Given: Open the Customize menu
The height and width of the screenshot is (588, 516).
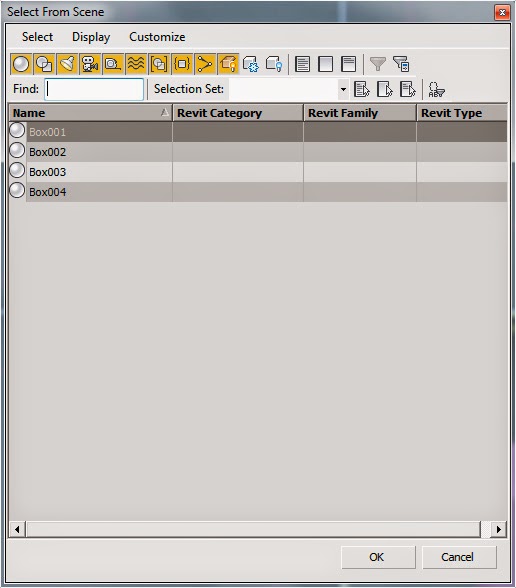Looking at the screenshot, I should pyautogui.click(x=157, y=37).
